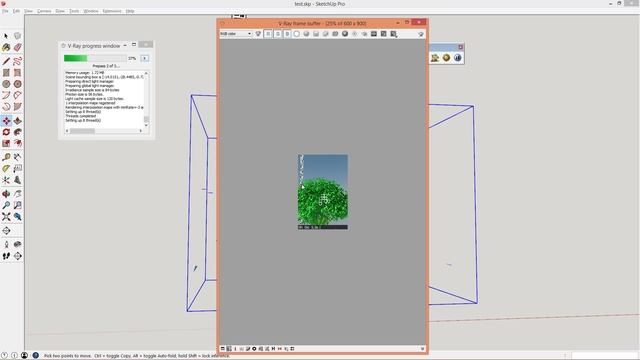Click the small button beside progress percentage
The width and height of the screenshot is (640, 360).
[x=144, y=58]
